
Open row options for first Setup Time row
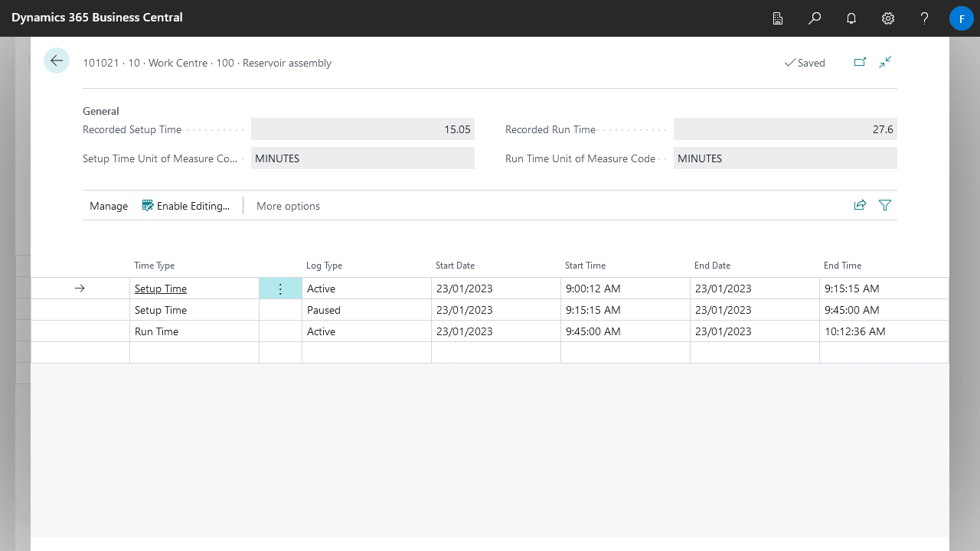click(280, 289)
